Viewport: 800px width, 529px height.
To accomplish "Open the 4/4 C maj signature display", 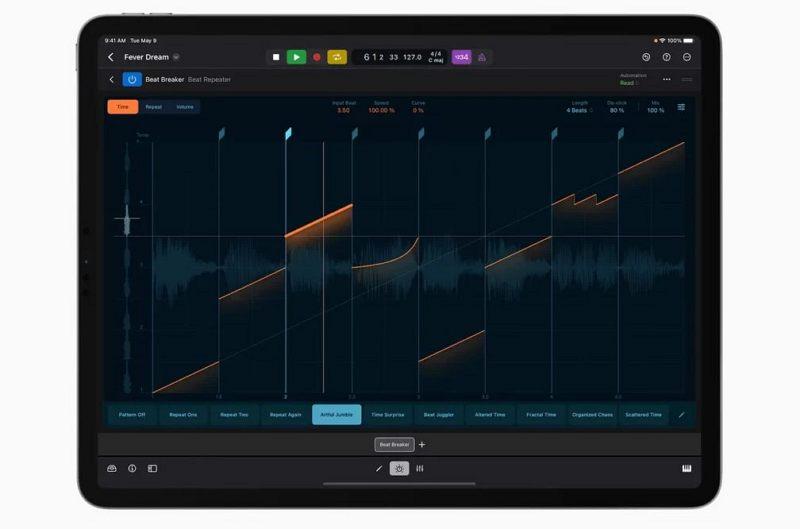I will (436, 57).
